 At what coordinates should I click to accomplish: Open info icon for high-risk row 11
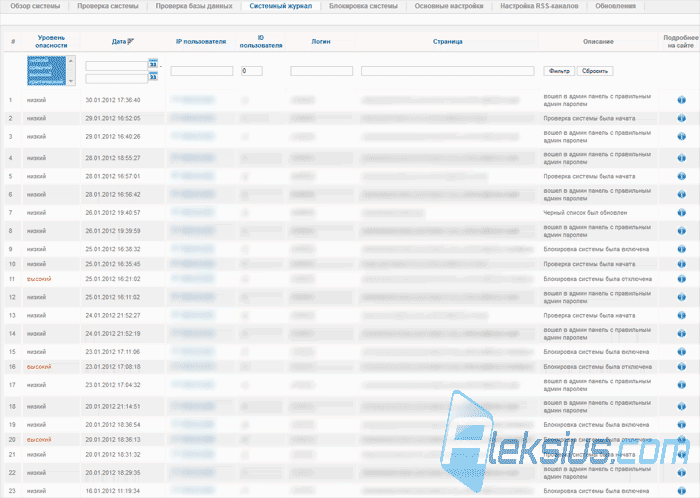point(681,279)
